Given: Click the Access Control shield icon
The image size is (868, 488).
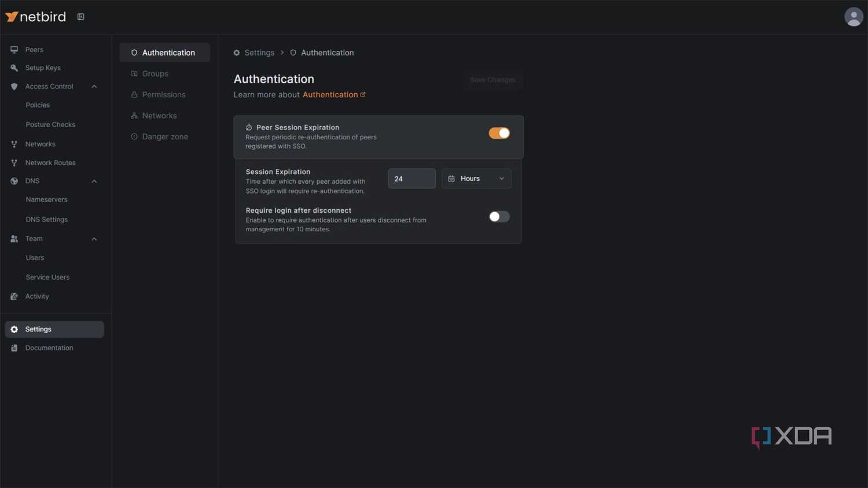Looking at the screenshot, I should tap(14, 87).
